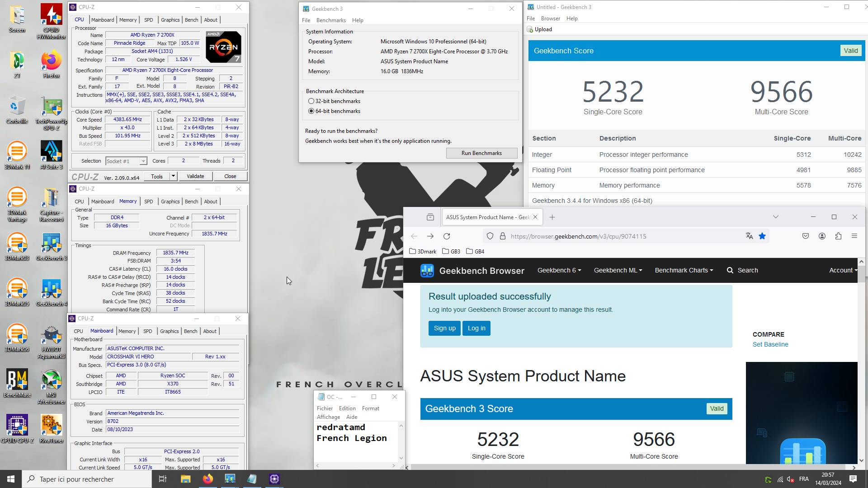
Task: Open the Firefox desktop shortcut
Action: coord(51,64)
